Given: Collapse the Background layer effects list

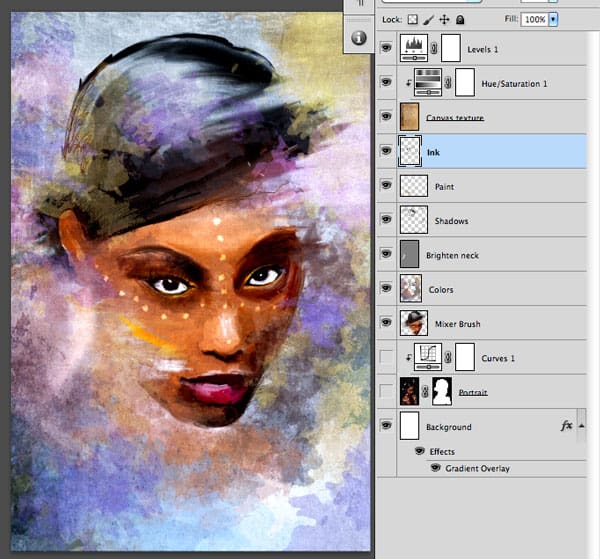Looking at the screenshot, I should coord(582,426).
